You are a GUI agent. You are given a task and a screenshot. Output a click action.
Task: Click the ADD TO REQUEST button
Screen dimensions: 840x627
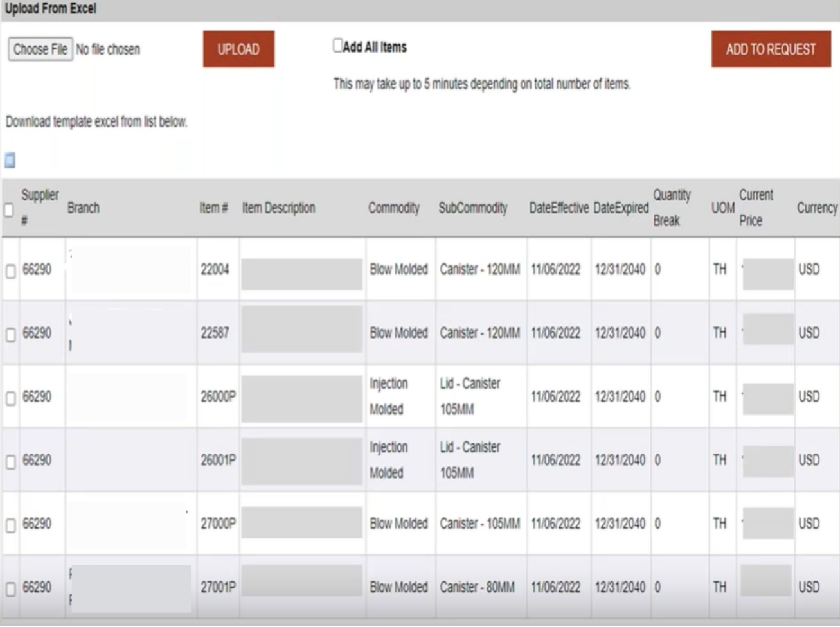point(771,49)
